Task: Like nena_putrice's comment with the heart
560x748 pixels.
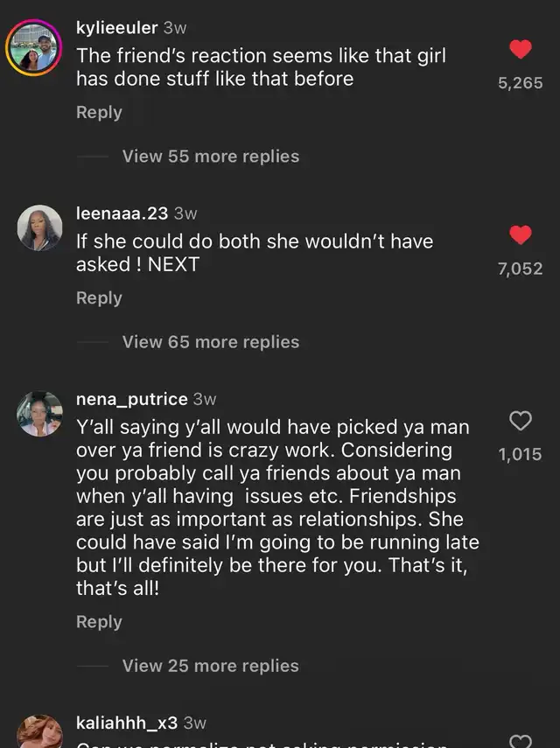Action: (521, 422)
